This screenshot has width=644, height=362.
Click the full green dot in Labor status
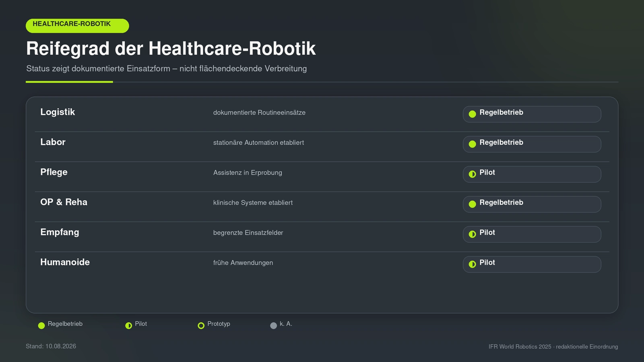[473, 144]
